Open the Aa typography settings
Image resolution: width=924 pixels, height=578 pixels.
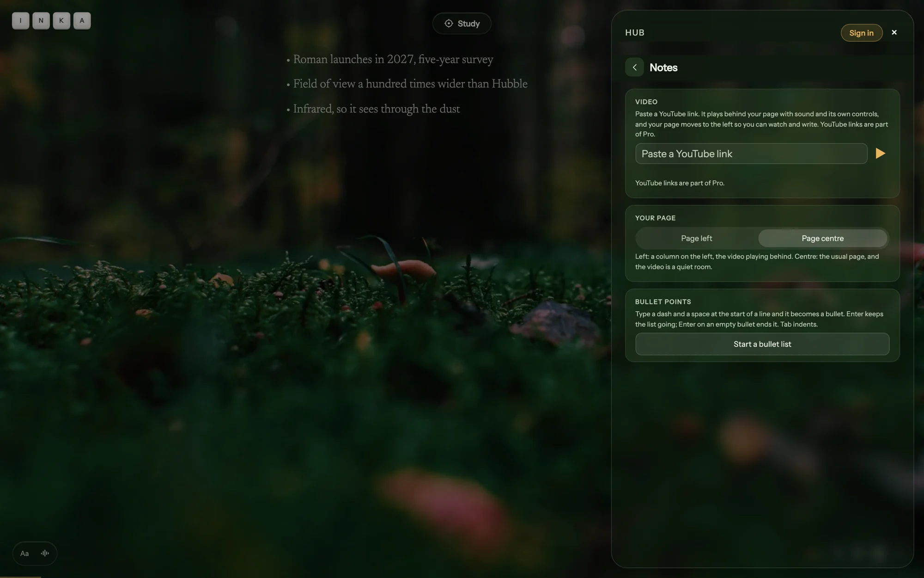[x=24, y=553]
